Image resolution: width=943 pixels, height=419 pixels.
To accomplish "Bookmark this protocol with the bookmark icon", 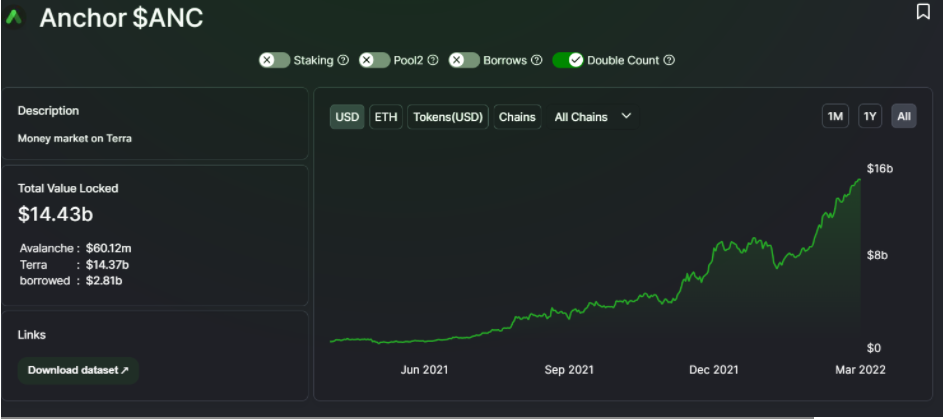I will (923, 11).
